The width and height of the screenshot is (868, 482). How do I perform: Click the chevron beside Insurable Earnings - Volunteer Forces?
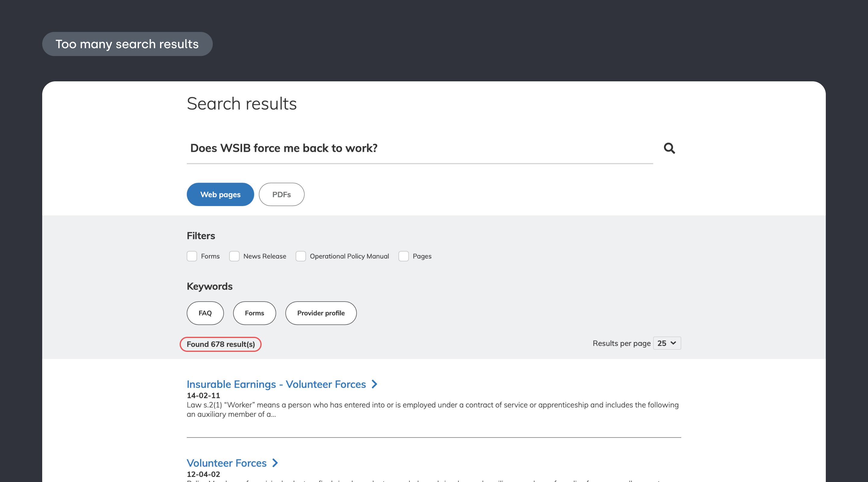pyautogui.click(x=374, y=384)
